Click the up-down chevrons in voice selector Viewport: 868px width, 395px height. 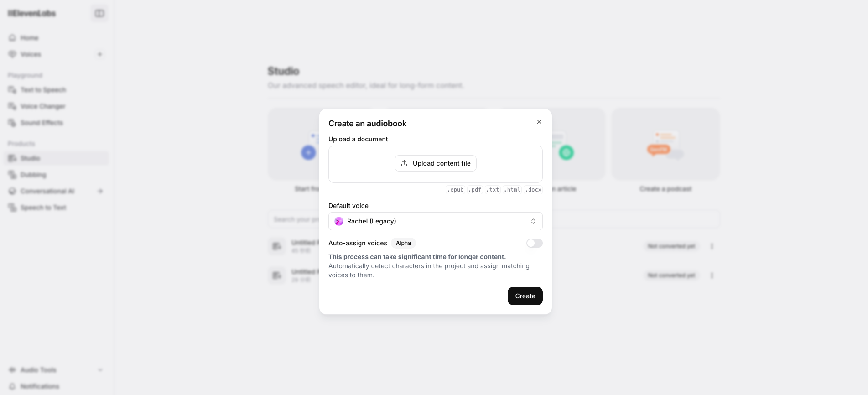pos(533,221)
